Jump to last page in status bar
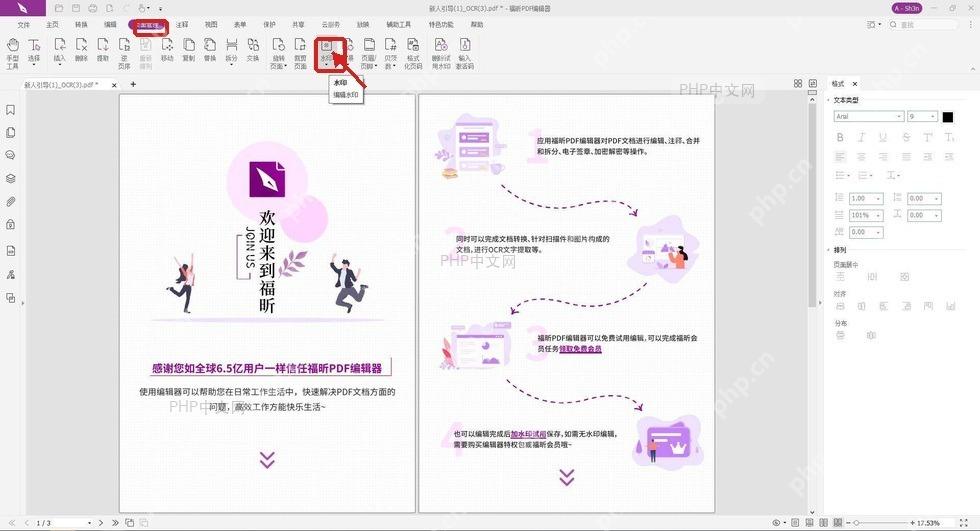980x531 pixels. (x=115, y=523)
